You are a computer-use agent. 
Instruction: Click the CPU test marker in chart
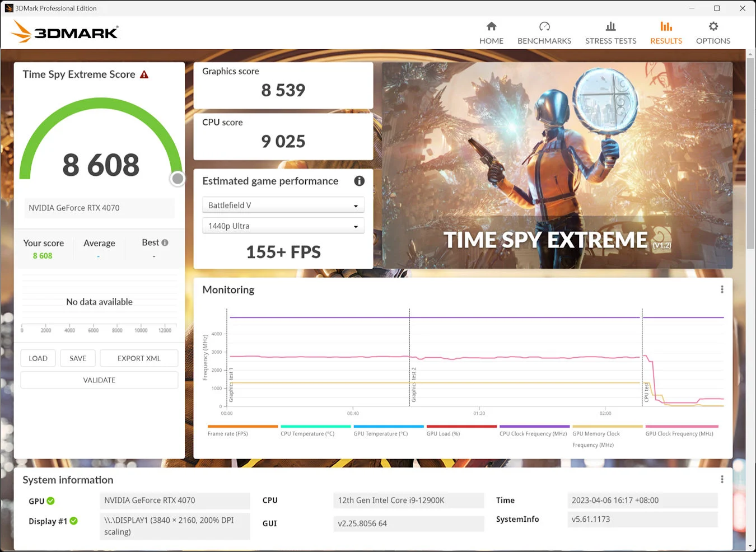tap(646, 392)
